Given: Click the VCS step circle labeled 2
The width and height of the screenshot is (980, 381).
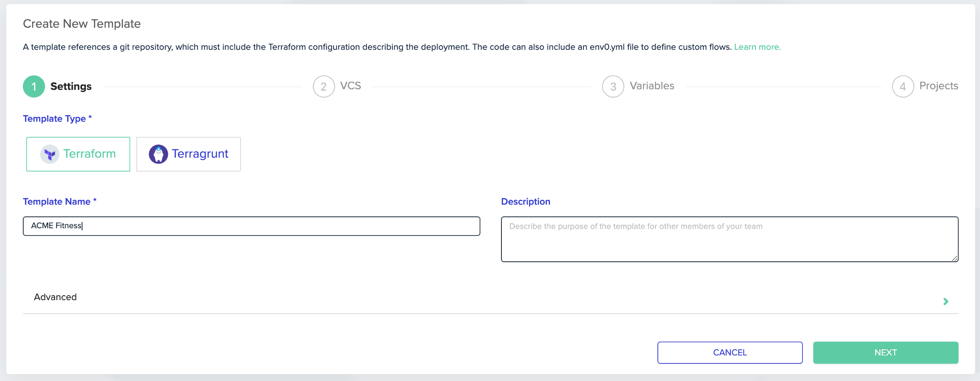Looking at the screenshot, I should click(323, 86).
